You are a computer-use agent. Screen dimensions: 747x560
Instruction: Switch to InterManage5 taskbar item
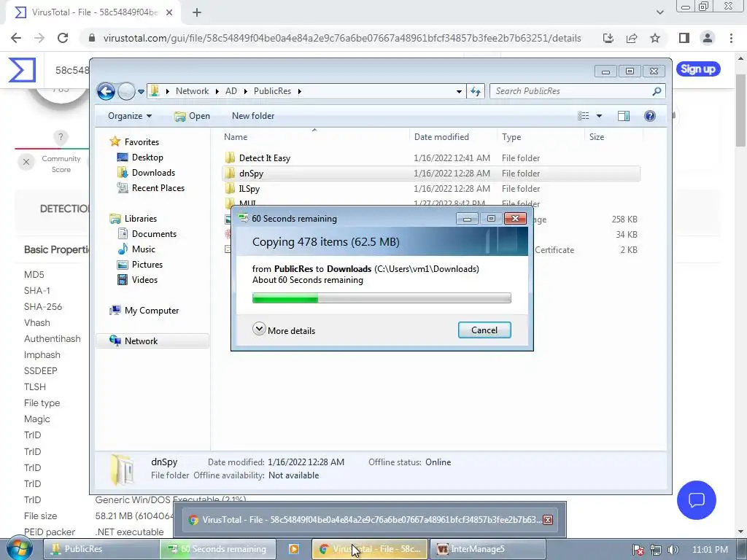[x=488, y=549]
